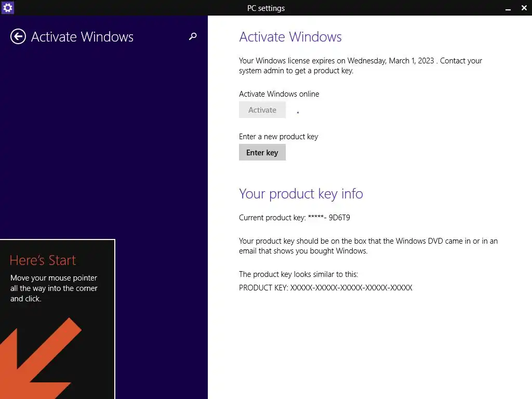Screen dimensions: 532x399
Task: Open search with the magnifier icon
Action: [193, 36]
